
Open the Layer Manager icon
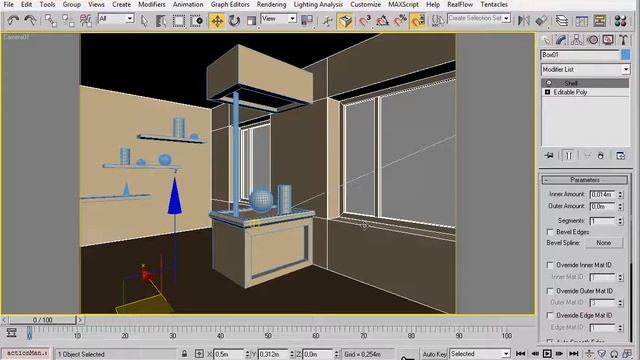pos(562,20)
